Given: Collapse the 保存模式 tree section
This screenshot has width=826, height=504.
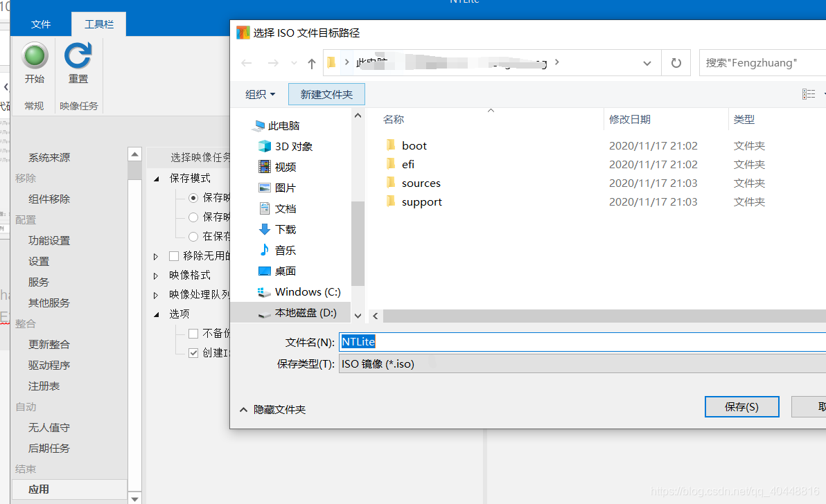Looking at the screenshot, I should tap(155, 177).
